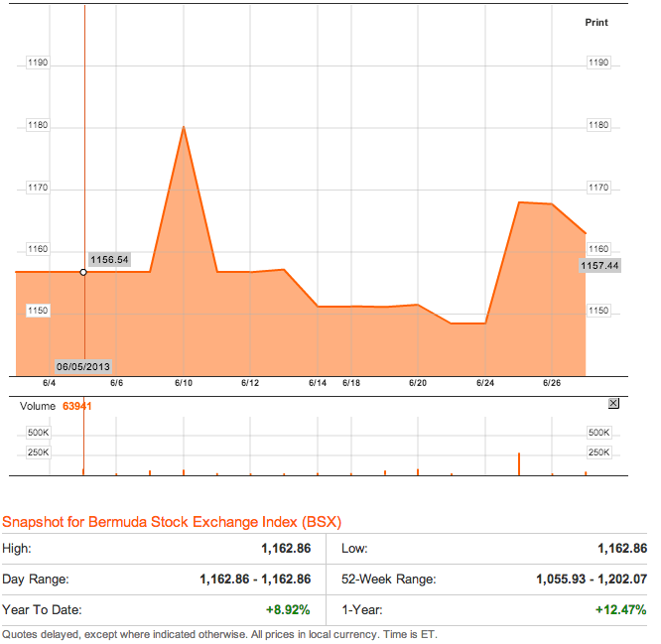The image size is (661, 644).
Task: Select the 6/24 date on the x-axis
Action: click(x=485, y=382)
